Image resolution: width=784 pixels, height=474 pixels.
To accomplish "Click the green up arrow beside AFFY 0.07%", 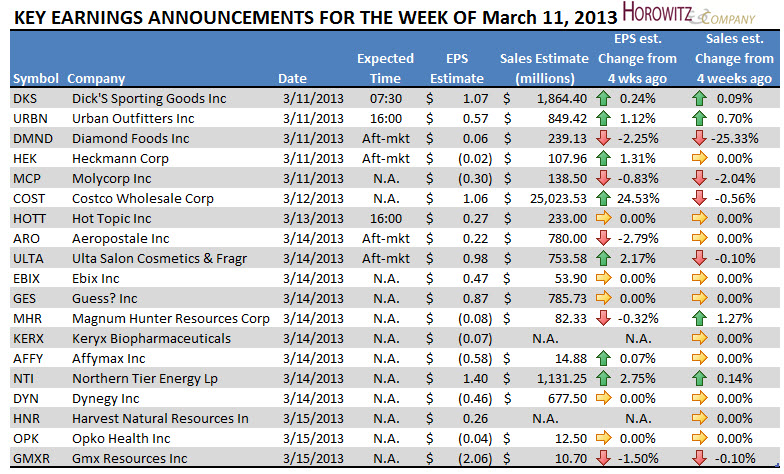I will tap(604, 358).
